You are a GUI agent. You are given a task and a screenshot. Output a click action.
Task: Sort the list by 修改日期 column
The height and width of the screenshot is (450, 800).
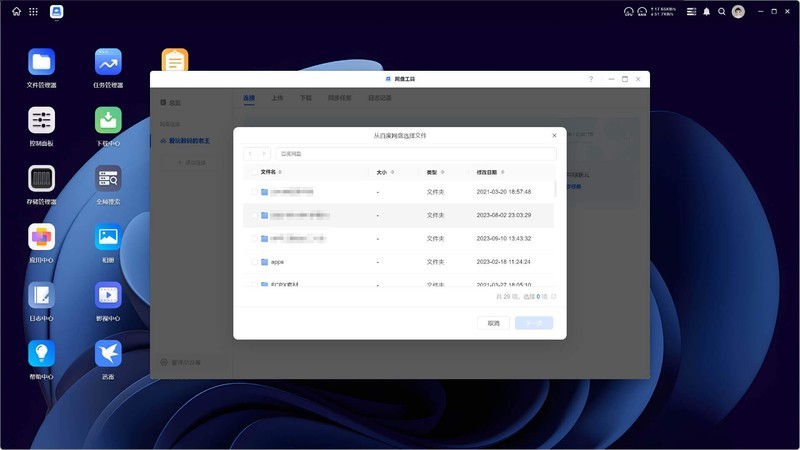coord(487,172)
